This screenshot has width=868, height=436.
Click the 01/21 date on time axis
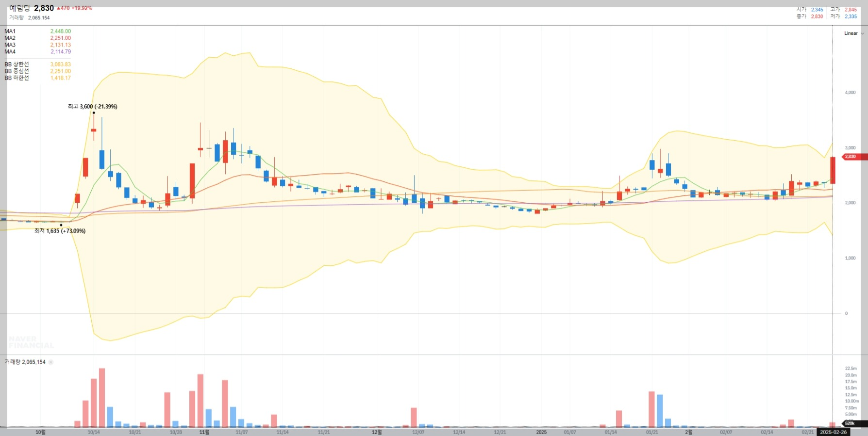click(652, 432)
